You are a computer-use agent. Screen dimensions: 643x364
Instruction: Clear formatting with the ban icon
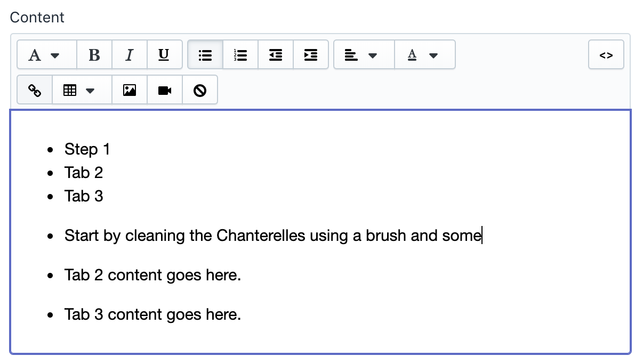(x=200, y=90)
